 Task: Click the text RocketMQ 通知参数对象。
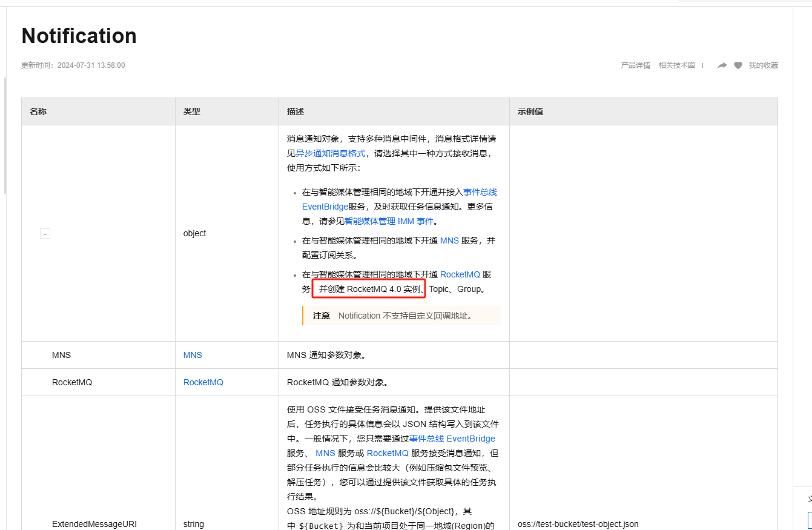tap(337, 382)
